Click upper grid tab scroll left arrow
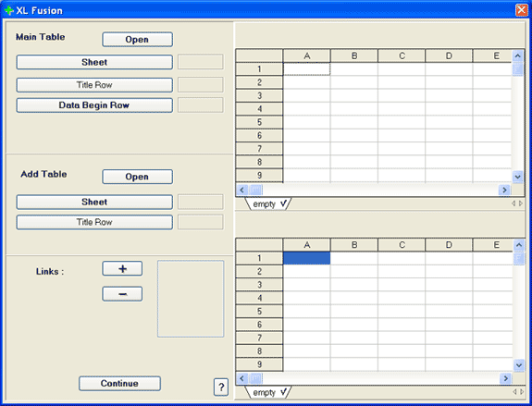This screenshot has height=406, width=532. pyautogui.click(x=513, y=203)
